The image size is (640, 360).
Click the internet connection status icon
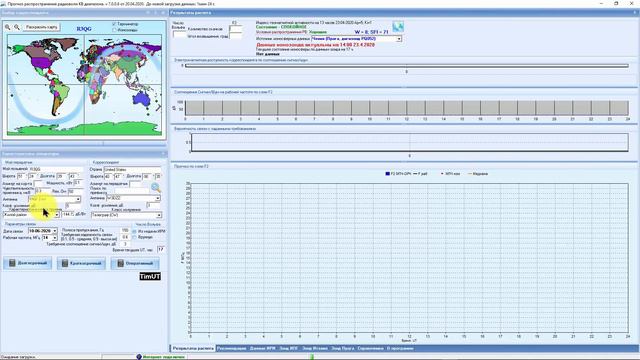click(x=139, y=357)
